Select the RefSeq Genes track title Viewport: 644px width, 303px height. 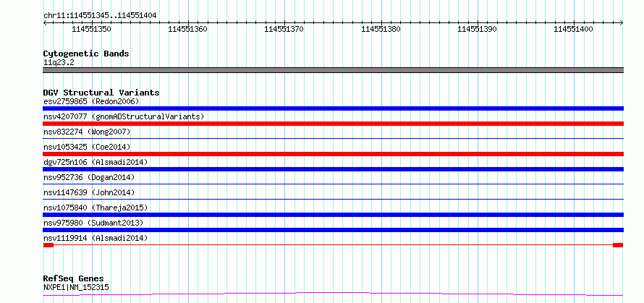click(x=73, y=278)
